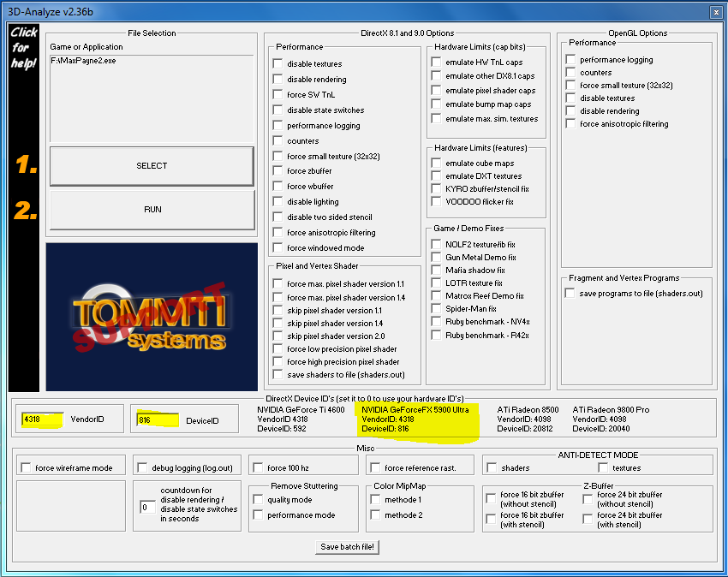Check debug logging (log.out)
This screenshot has height=577, width=728.
click(x=142, y=467)
